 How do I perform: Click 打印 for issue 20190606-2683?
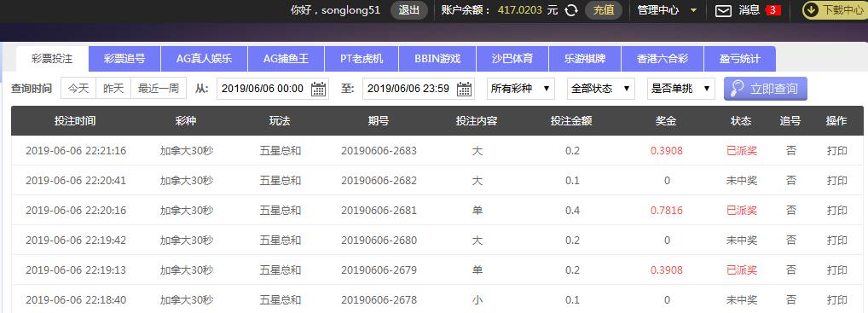(837, 151)
